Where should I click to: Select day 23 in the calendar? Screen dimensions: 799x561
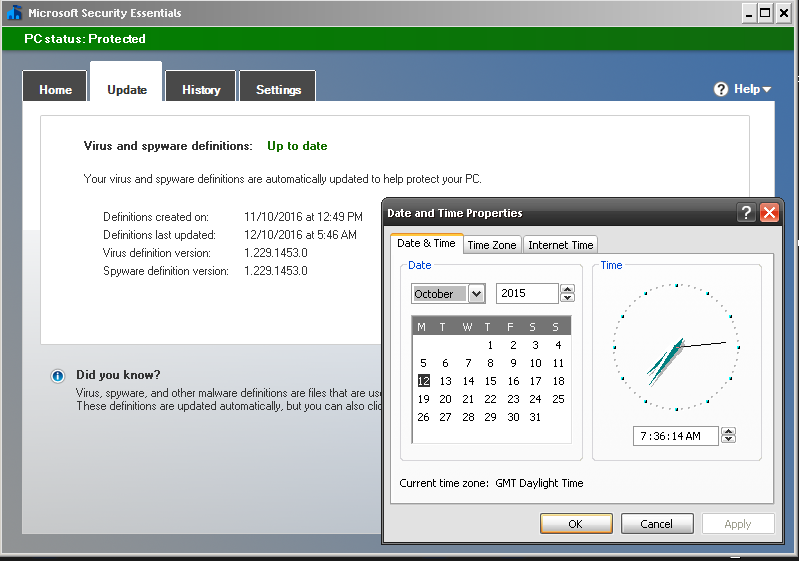[513, 399]
